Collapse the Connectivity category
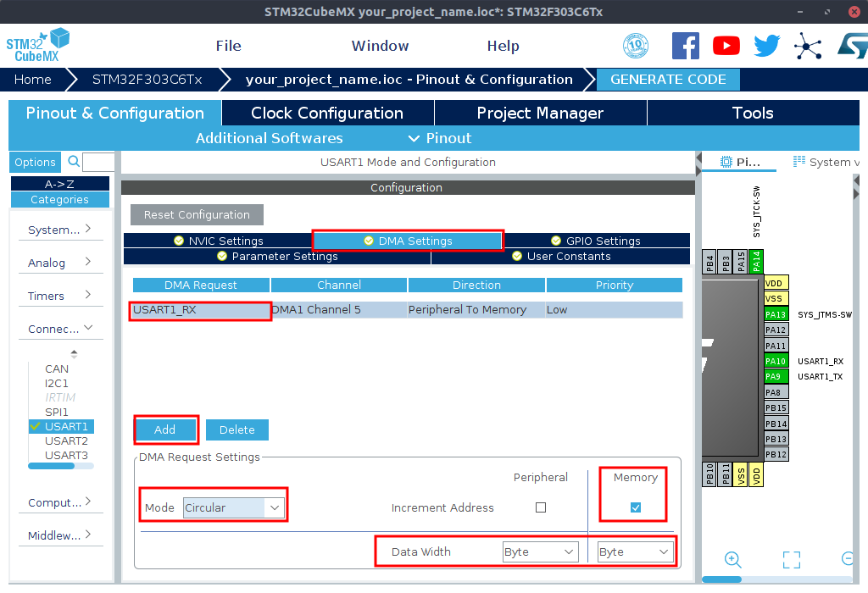This screenshot has height=593, width=868. 60,329
